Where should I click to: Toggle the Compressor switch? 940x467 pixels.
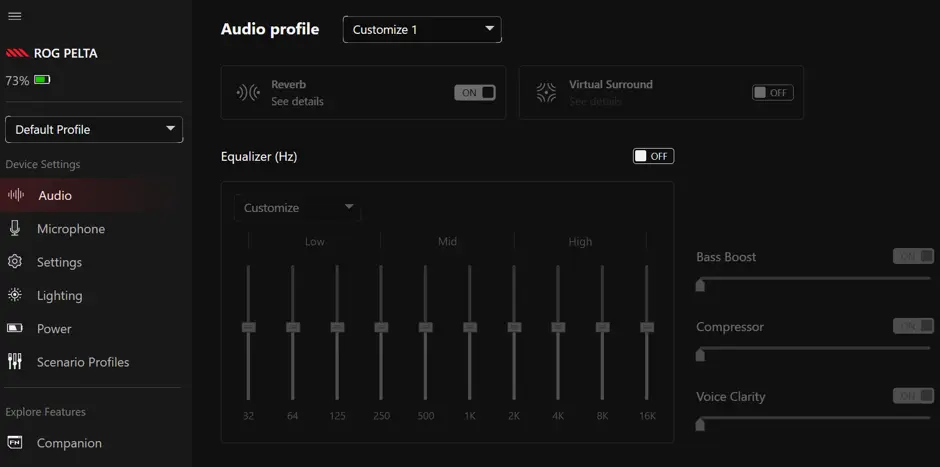913,326
